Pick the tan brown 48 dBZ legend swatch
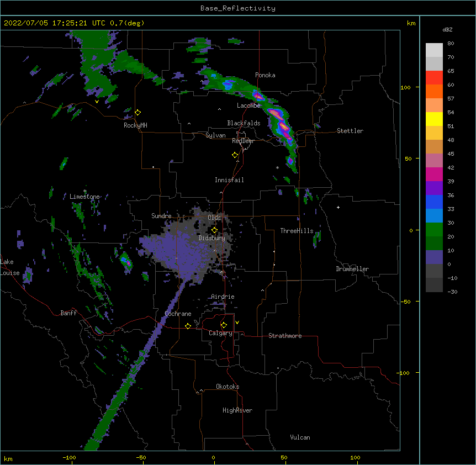Image resolution: width=476 pixels, height=465 pixels. [x=434, y=146]
